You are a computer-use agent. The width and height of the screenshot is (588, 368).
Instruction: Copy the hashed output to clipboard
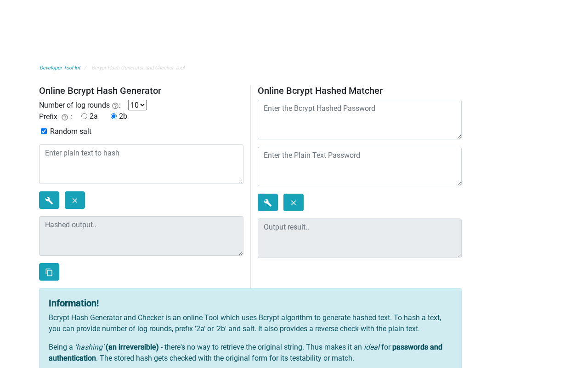49,272
